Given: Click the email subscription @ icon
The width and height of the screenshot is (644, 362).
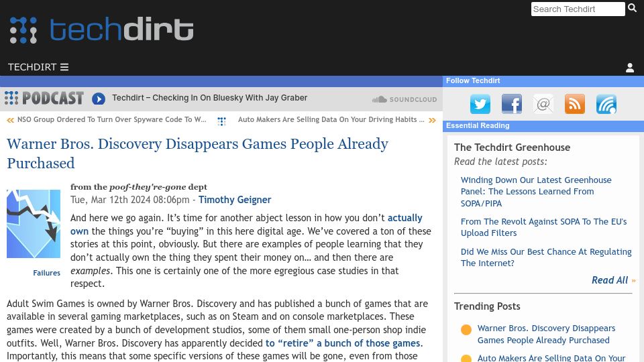Looking at the screenshot, I should tap(543, 104).
